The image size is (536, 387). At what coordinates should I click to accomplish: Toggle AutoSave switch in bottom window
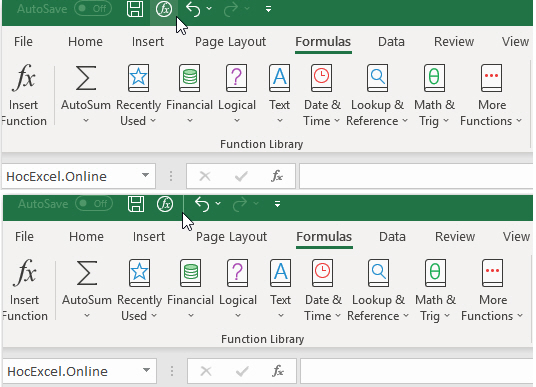tap(94, 204)
